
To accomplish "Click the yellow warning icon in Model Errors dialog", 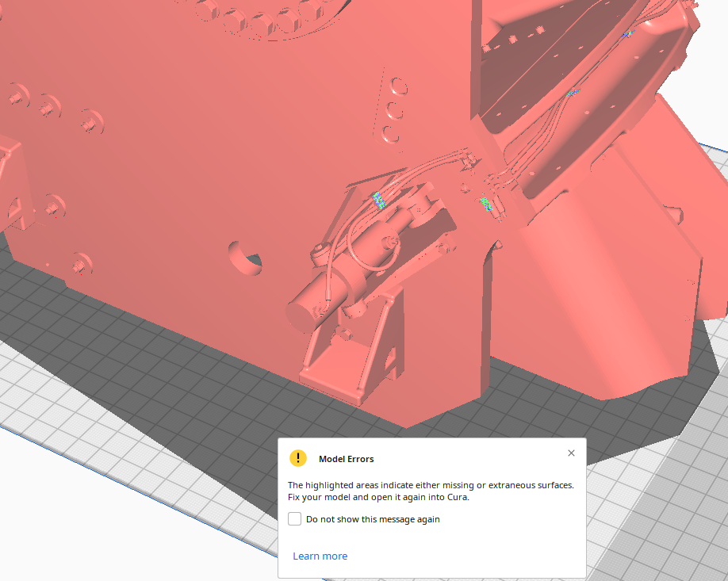I will (x=298, y=458).
